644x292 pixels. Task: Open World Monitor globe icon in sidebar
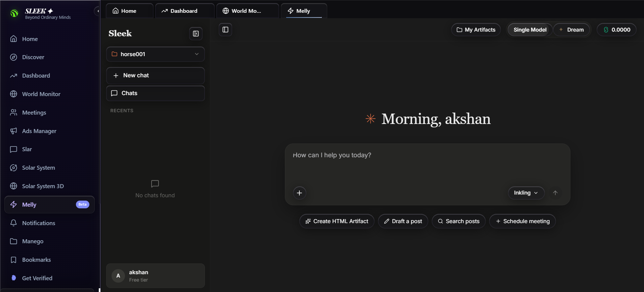(x=13, y=94)
